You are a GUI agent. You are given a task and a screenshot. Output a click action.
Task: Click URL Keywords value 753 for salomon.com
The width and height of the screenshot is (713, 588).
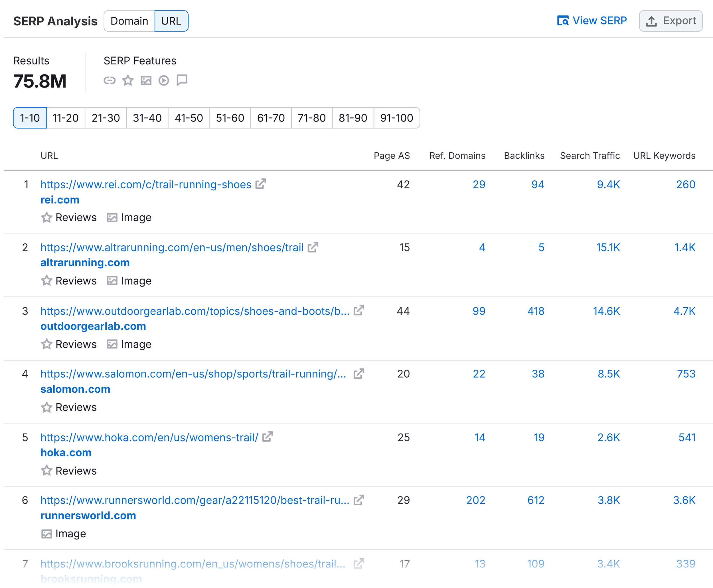point(686,374)
